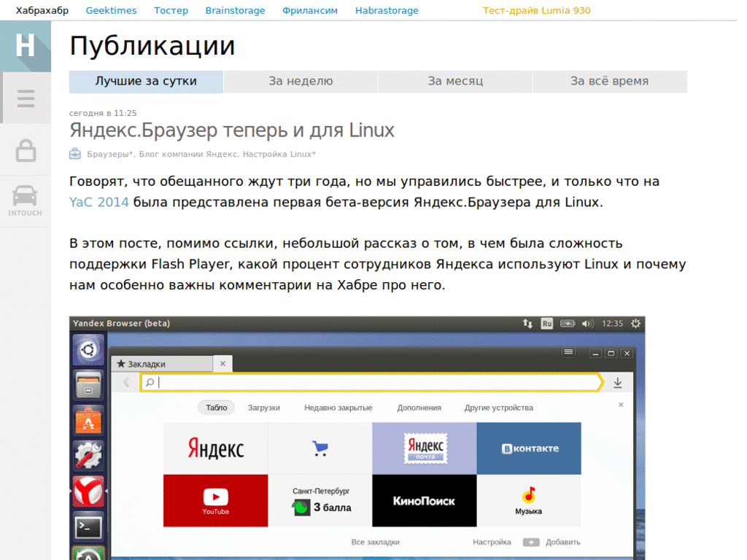The image size is (747, 560).
Task: Open the Дополнения tab
Action: coord(419,408)
